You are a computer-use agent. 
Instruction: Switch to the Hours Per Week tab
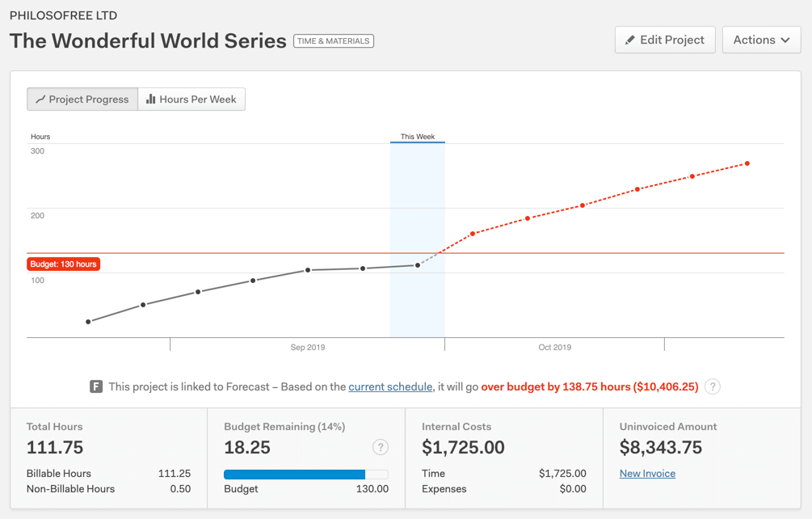pos(191,99)
